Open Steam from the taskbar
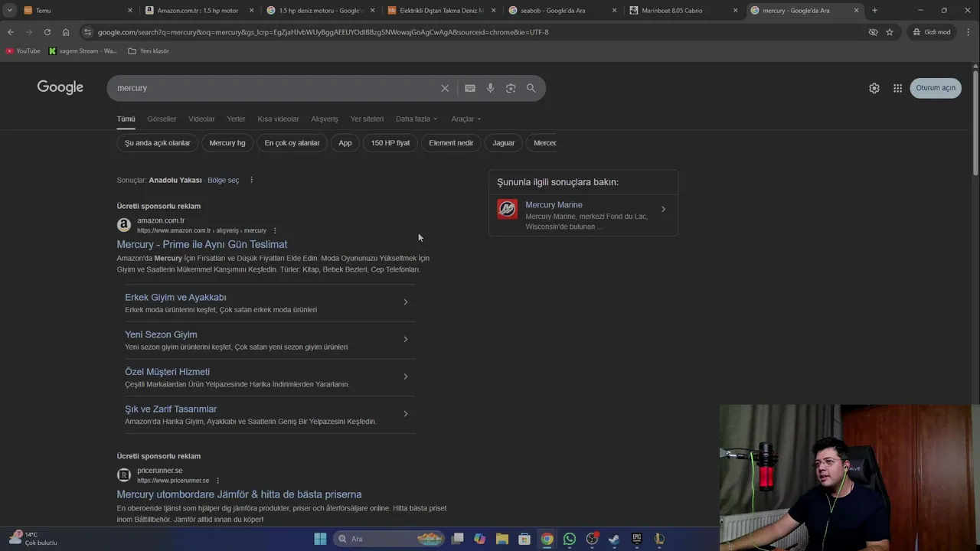The height and width of the screenshot is (551, 980). 614,539
